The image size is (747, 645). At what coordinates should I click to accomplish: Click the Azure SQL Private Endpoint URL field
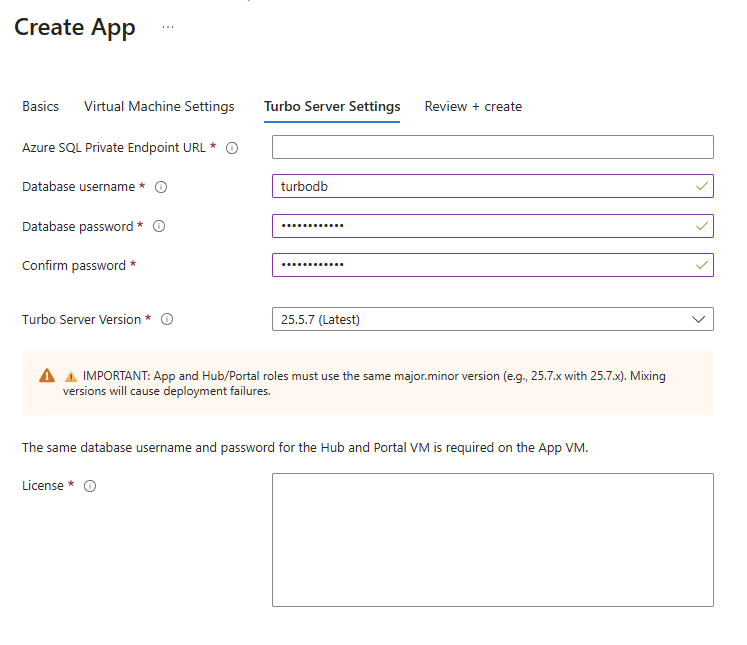tap(492, 147)
